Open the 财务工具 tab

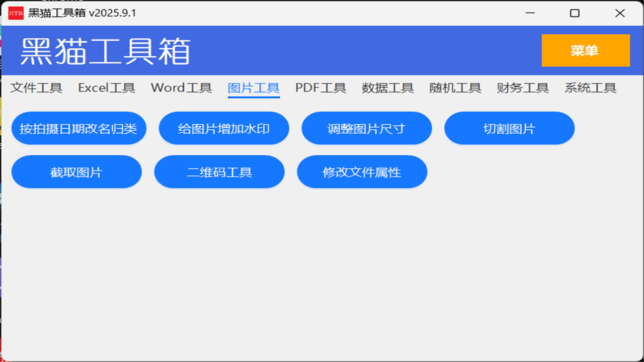pos(522,88)
